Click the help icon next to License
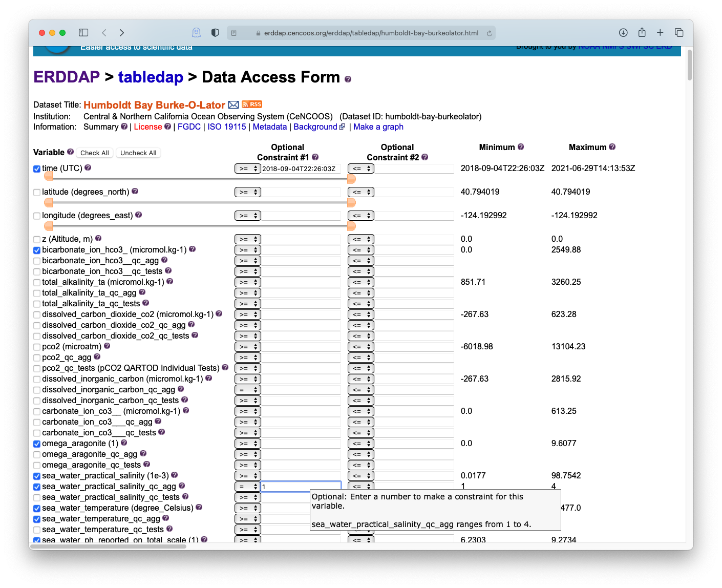Screen dimensions: 722x588 [x=167, y=127]
